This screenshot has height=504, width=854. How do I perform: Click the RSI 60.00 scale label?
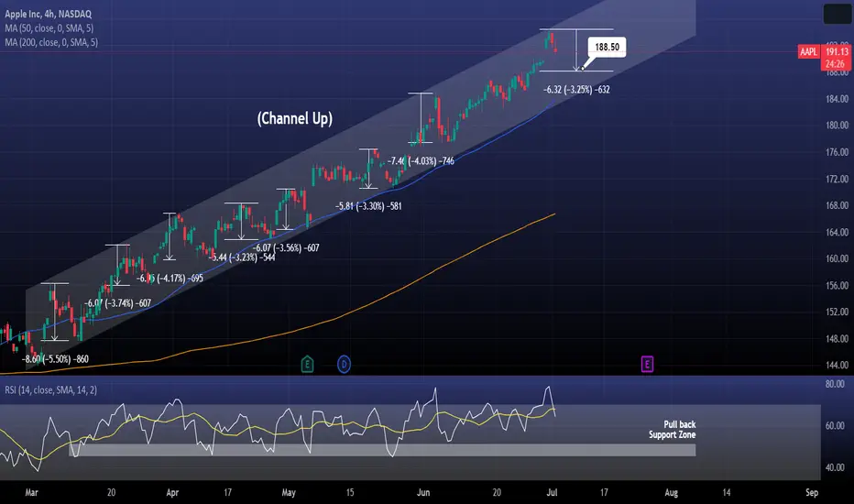click(835, 425)
